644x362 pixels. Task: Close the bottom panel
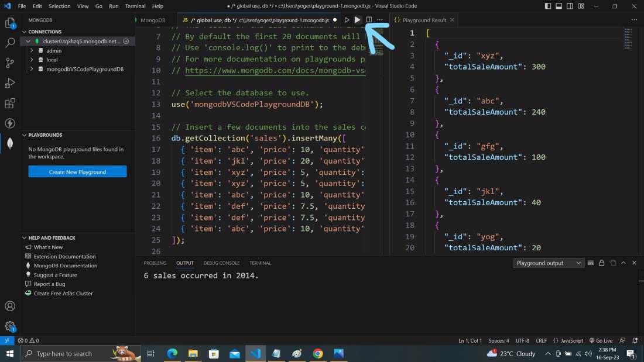[x=634, y=263]
